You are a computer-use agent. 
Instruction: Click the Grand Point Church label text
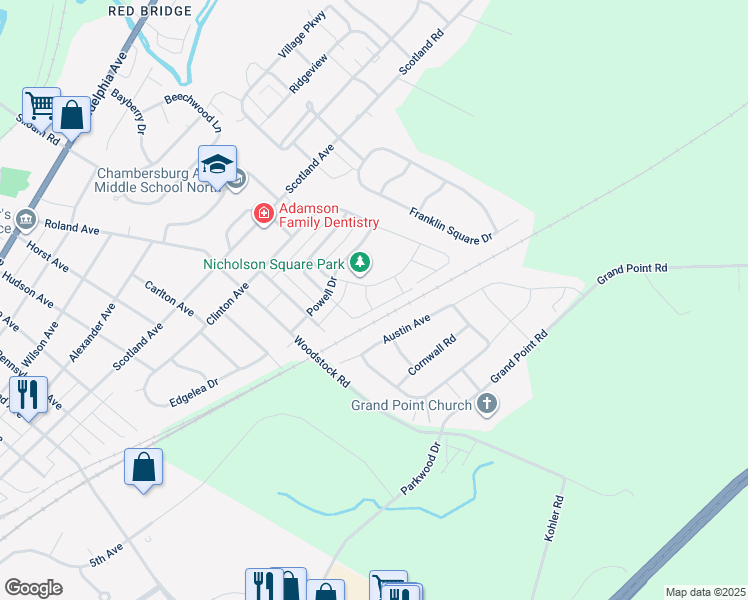click(411, 405)
